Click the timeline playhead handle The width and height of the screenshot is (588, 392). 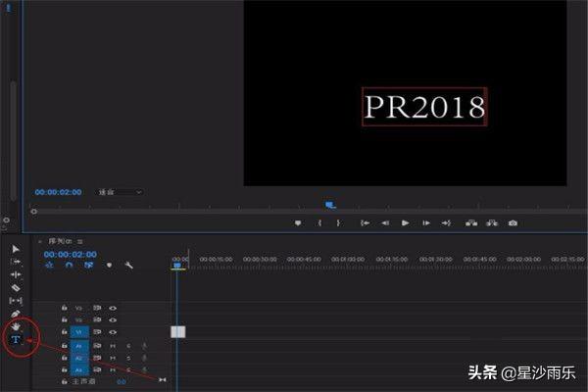(177, 266)
